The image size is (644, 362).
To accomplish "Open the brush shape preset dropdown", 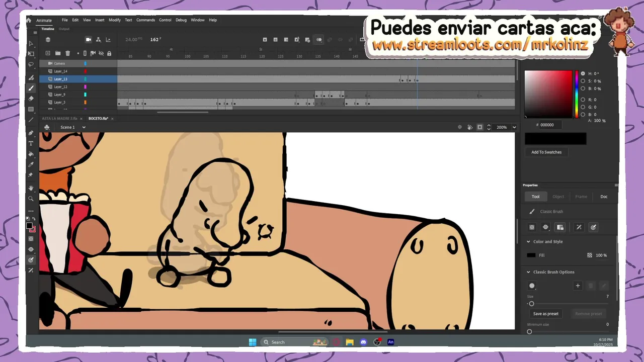I will coord(532,286).
